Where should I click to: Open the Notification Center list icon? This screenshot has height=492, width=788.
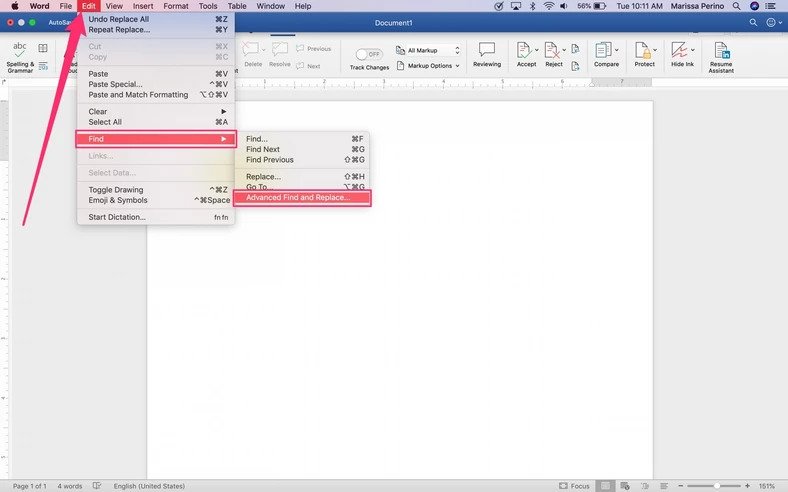[770, 6]
